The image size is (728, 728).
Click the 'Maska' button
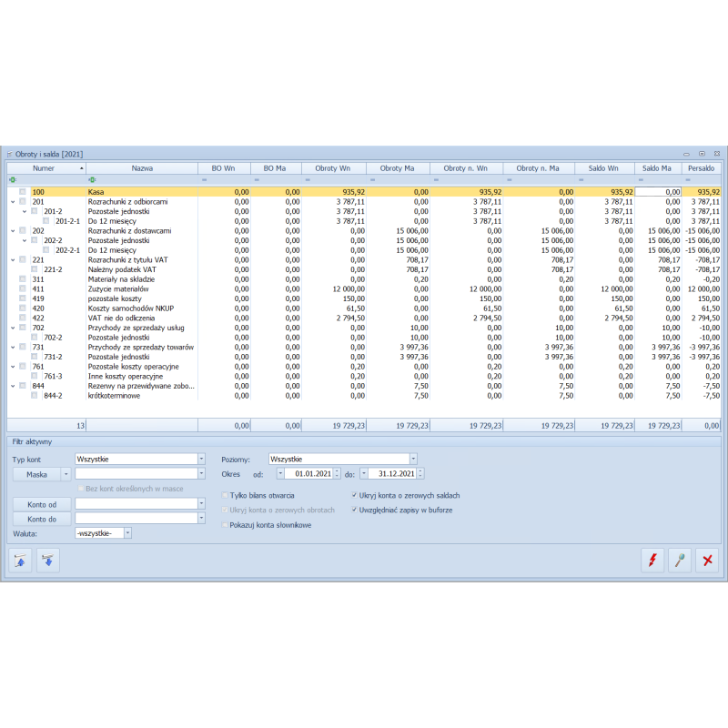[36, 474]
